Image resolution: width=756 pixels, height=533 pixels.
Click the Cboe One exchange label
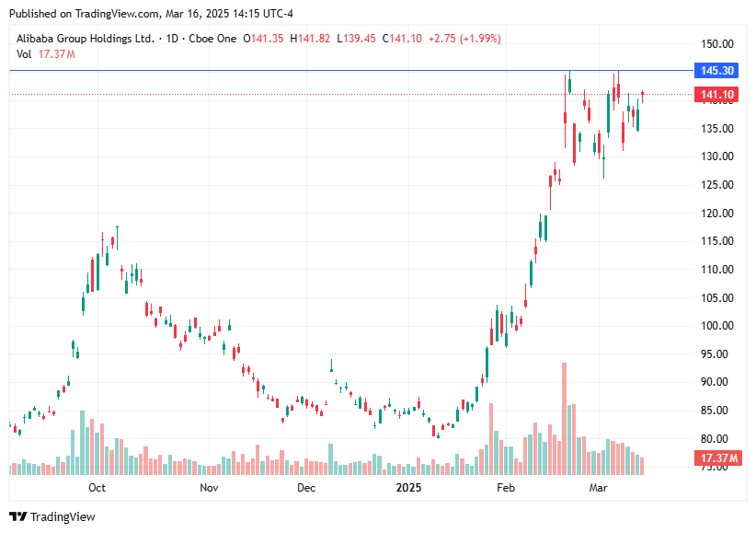(212, 39)
